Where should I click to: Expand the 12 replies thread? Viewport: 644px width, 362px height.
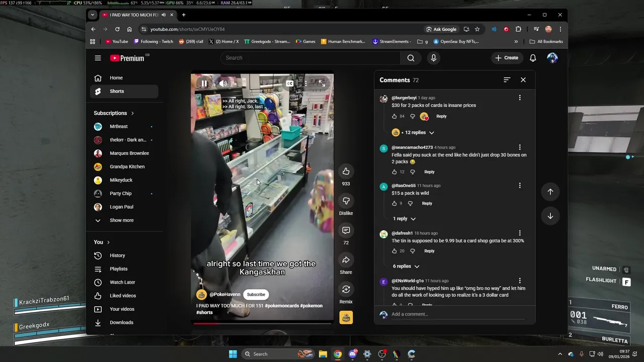[x=415, y=133]
